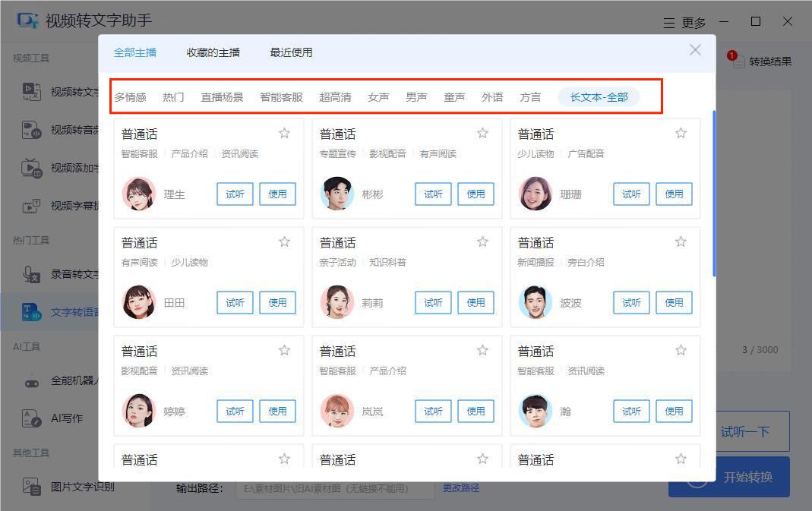Click the voice list vertical scrollbar
Viewport: 812px width, 511px height.
click(x=714, y=193)
